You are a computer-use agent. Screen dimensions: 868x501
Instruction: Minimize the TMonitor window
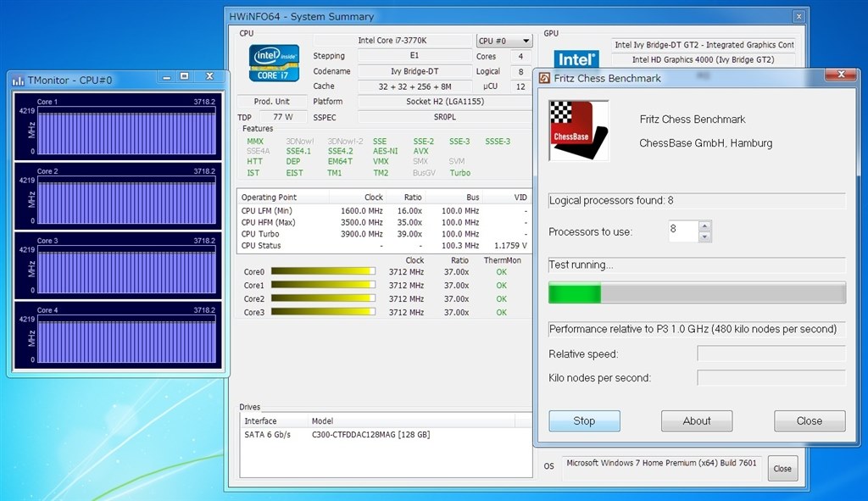167,77
